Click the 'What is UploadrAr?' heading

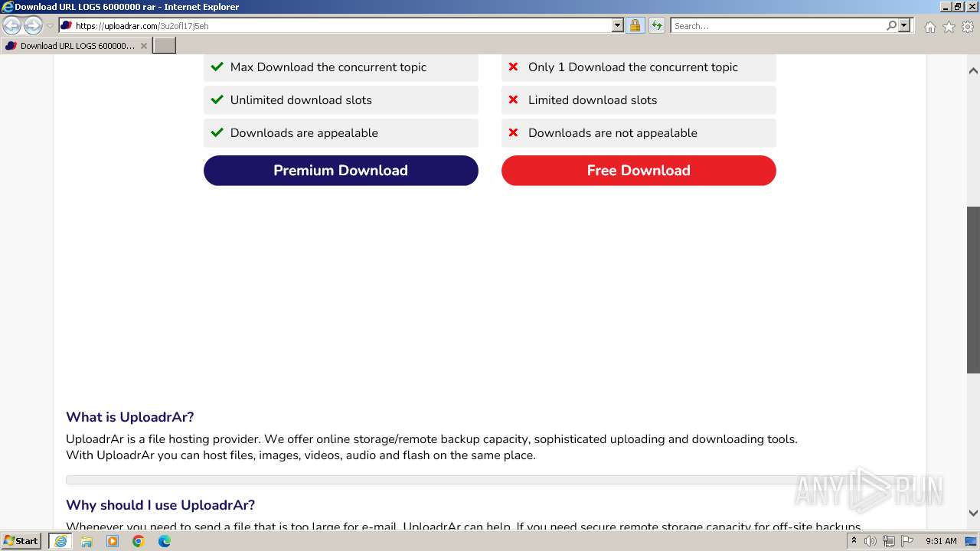[130, 417]
